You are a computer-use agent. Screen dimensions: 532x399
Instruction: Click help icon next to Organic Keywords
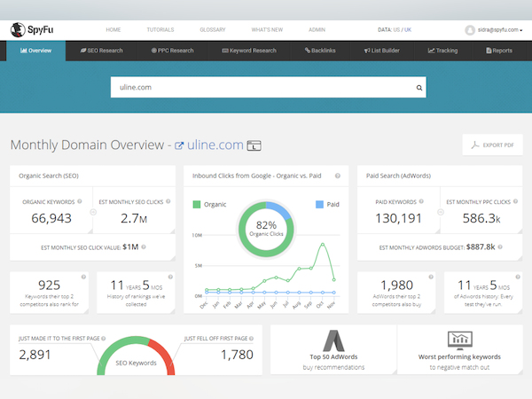tap(80, 201)
